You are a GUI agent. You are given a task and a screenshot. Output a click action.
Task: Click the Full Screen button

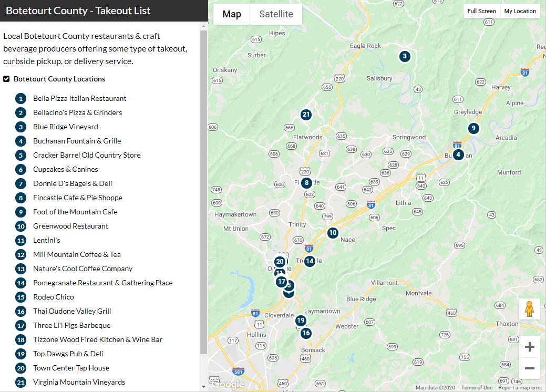tap(481, 11)
